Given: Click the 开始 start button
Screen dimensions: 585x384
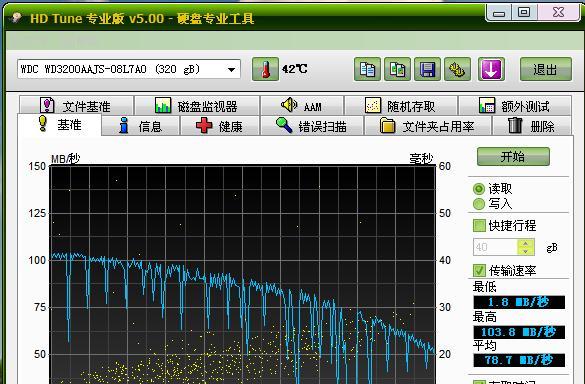Looking at the screenshot, I should tap(513, 156).
